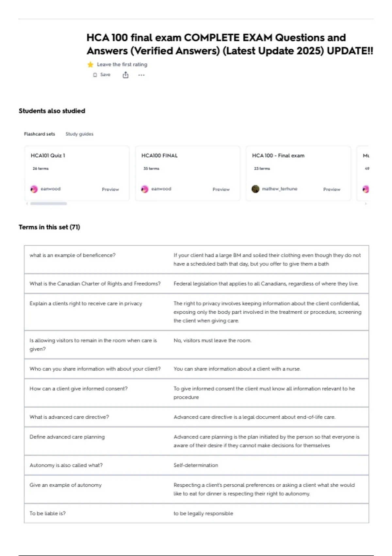
Task: Preview the HCA100 FINAL set
Action: click(x=221, y=189)
